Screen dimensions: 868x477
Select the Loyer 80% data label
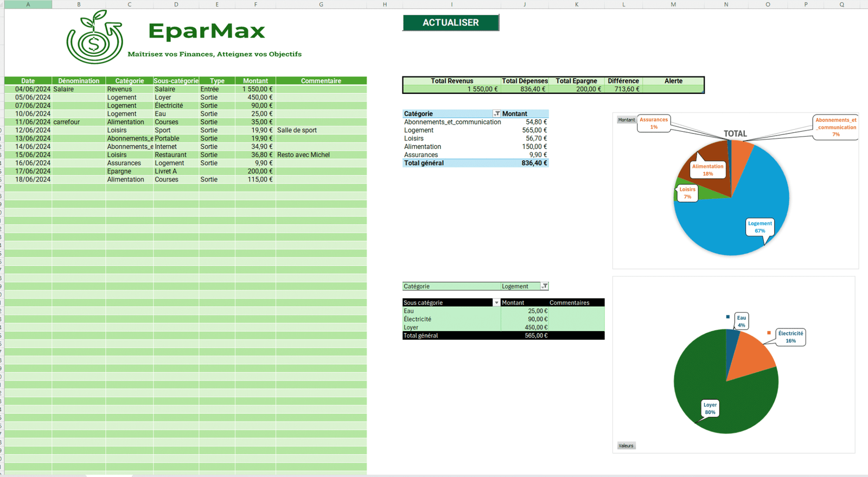tap(710, 409)
